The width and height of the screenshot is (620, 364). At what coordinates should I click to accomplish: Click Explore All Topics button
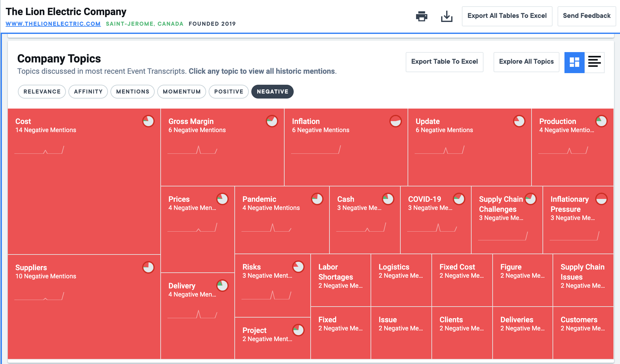(x=526, y=62)
